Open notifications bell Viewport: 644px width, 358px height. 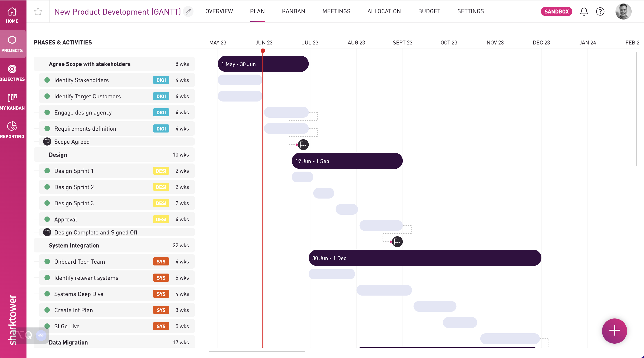[x=584, y=11]
